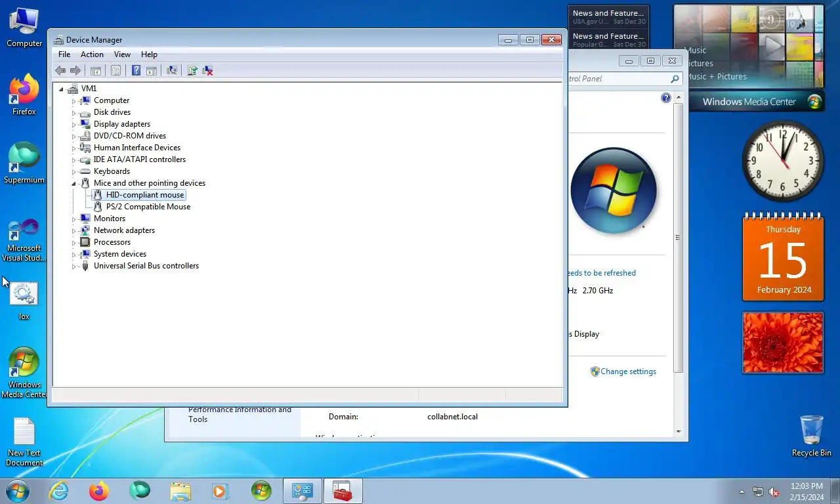Click the Back arrow in Device Manager toolbar

click(x=60, y=70)
